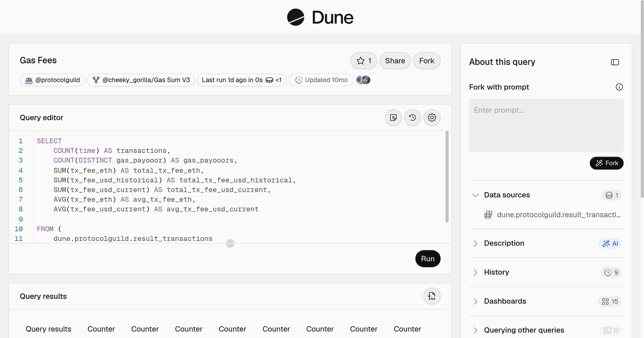Click the Dune logo in the header

point(320,17)
